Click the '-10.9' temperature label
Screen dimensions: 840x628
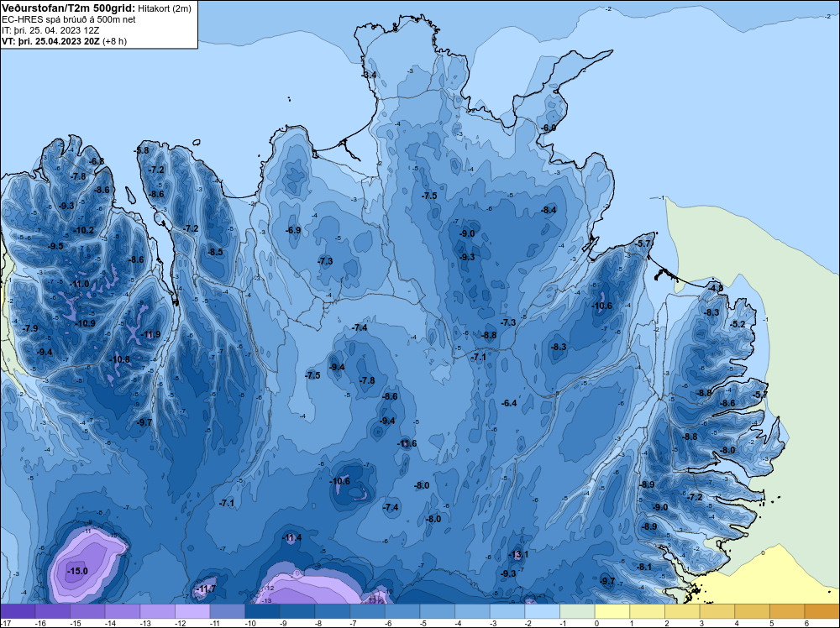pos(85,323)
